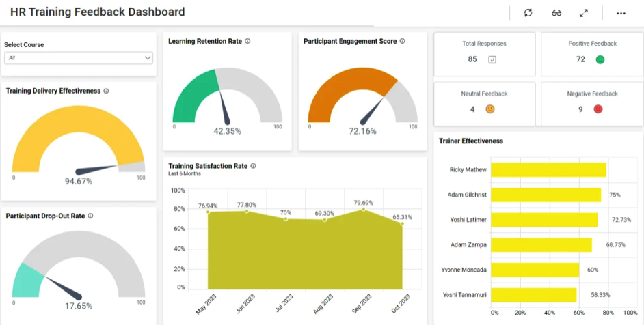Click the green Positive Feedback indicator

pos(600,59)
